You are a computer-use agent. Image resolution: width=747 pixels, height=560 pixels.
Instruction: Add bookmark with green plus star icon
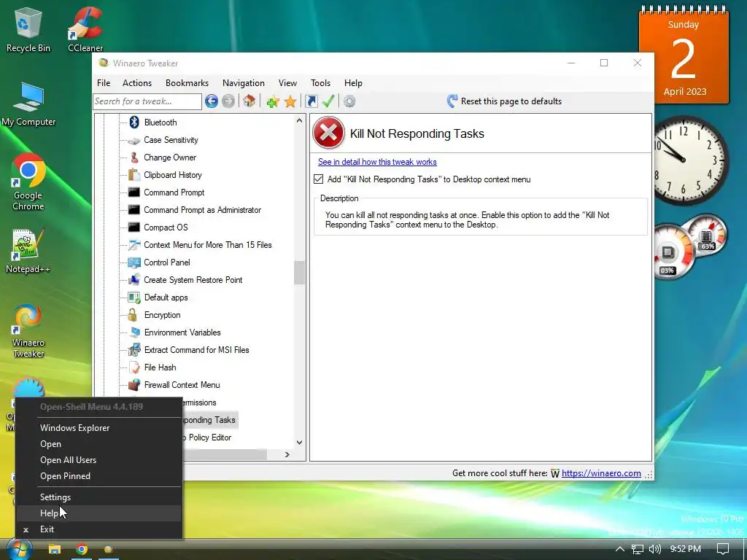(273, 101)
